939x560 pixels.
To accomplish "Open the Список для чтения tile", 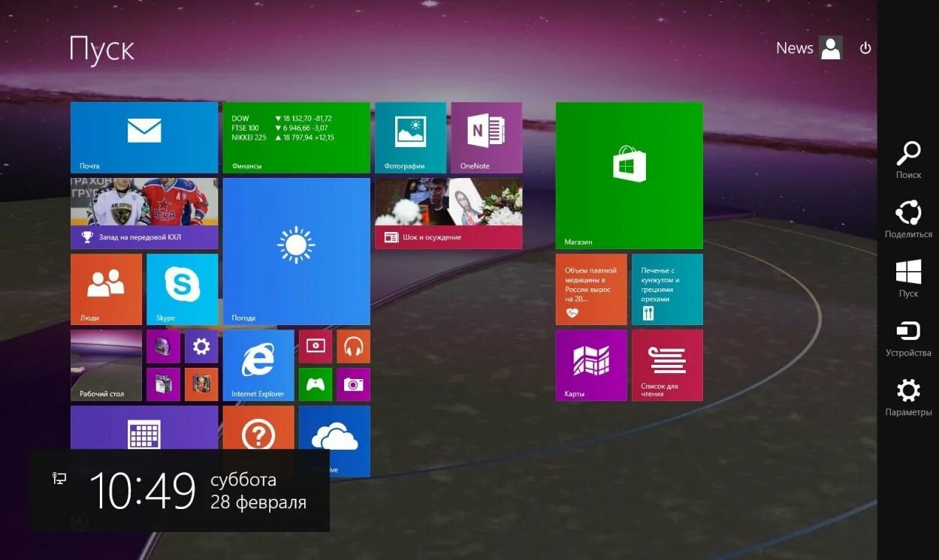I will [x=667, y=365].
